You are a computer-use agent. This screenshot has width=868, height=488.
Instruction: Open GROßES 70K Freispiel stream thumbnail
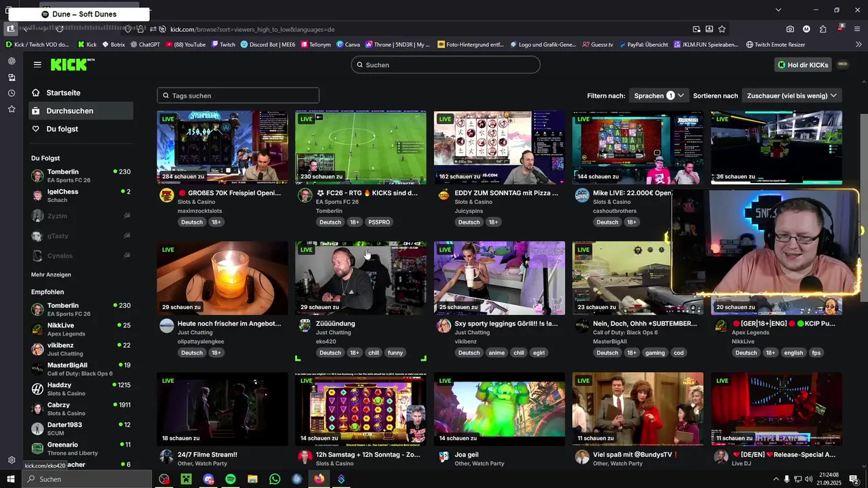(222, 148)
